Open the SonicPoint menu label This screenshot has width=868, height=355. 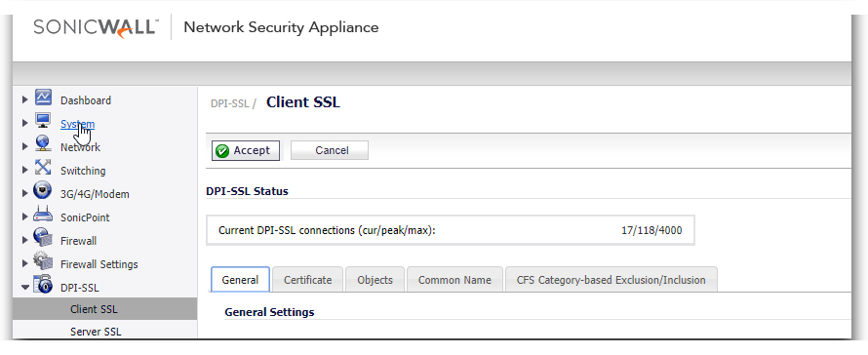(x=85, y=217)
